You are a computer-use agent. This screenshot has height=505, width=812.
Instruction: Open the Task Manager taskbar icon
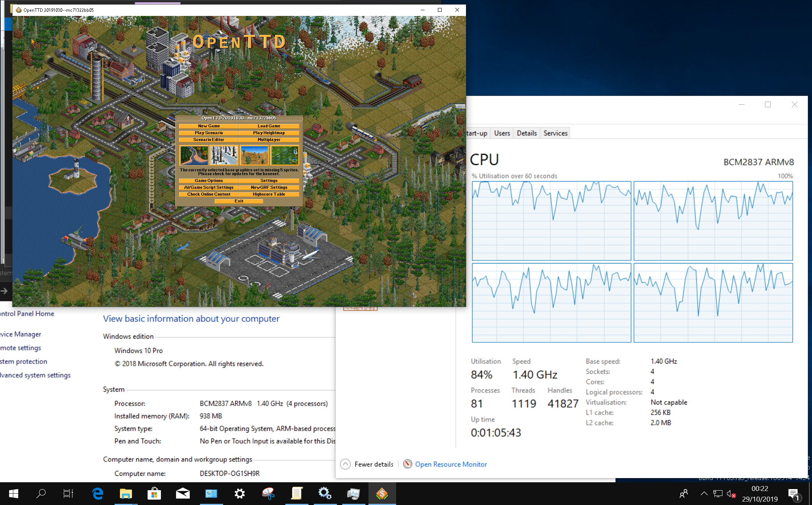(353, 494)
